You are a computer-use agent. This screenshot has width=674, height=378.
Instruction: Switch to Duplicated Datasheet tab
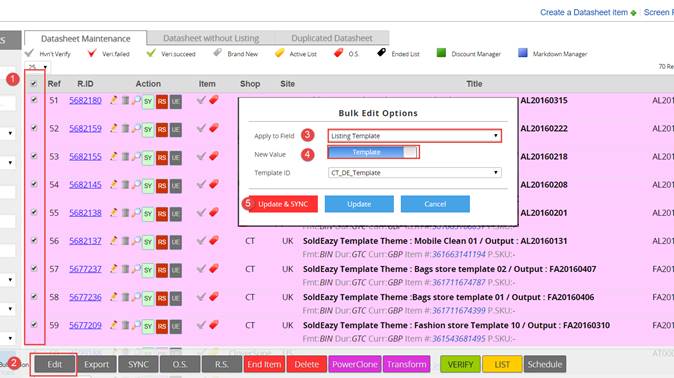pyautogui.click(x=332, y=38)
